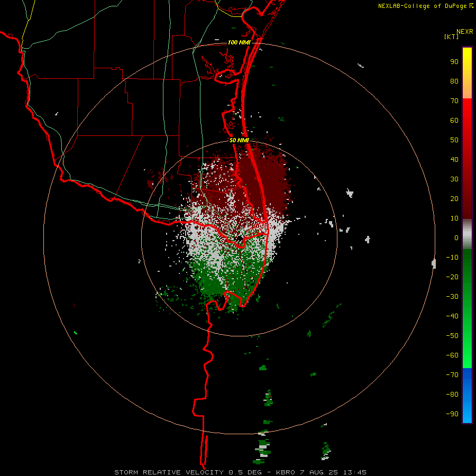Pick the blue segment of color bar
The height and width of the screenshot is (476, 476).
[467, 396]
